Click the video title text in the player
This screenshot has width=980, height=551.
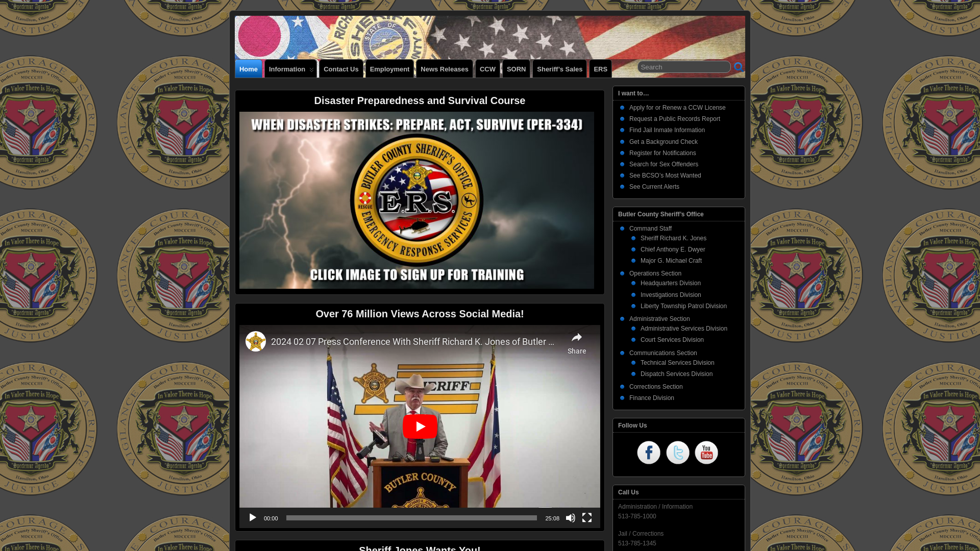412,342
